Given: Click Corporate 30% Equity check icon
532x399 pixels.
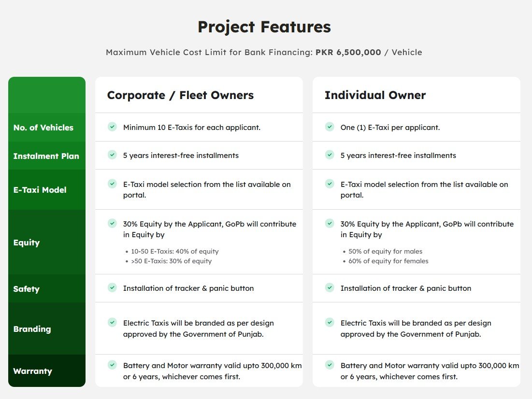Looking at the screenshot, I should (112, 224).
